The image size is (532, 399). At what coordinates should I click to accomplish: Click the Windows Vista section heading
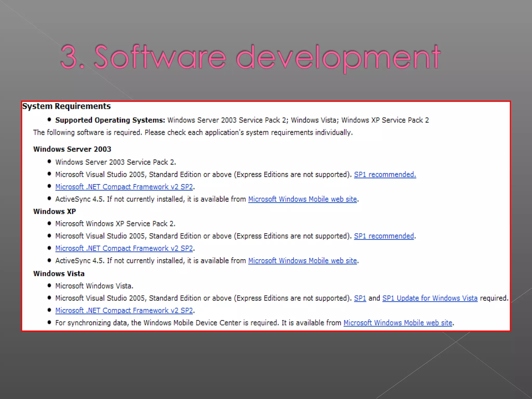tap(59, 274)
